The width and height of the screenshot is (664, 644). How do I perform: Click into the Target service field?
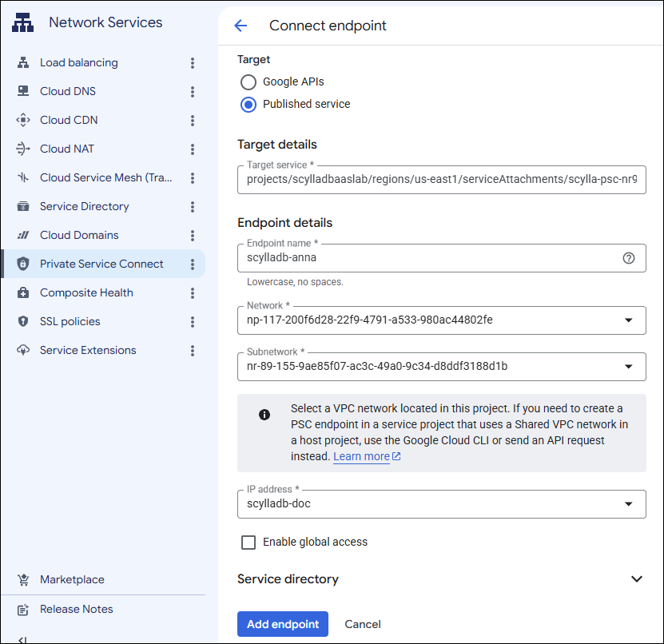tap(441, 180)
